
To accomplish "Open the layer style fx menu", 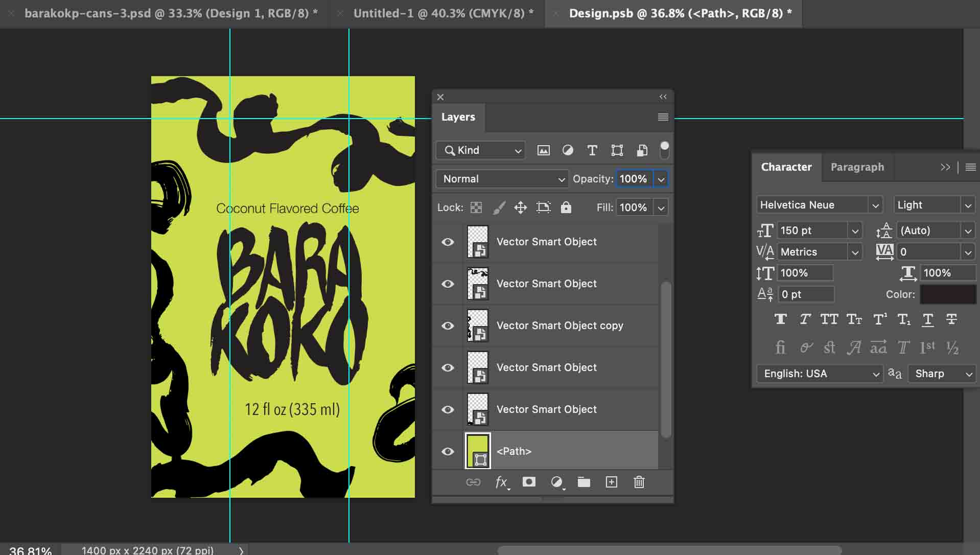I will click(x=501, y=482).
